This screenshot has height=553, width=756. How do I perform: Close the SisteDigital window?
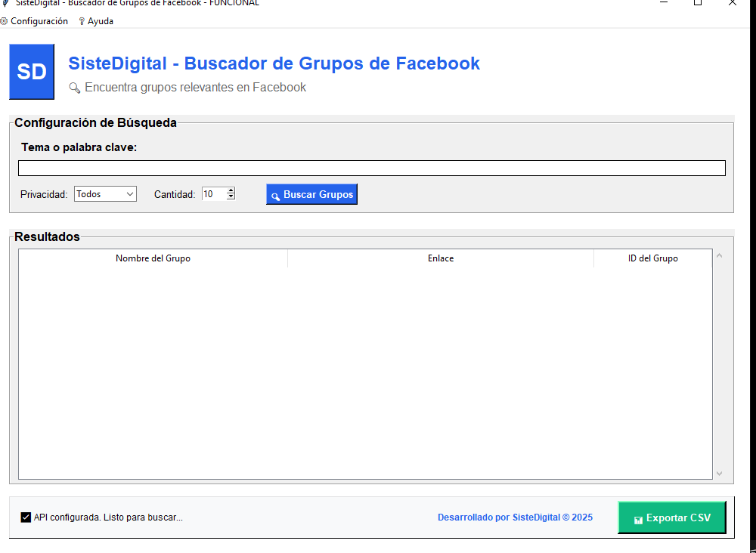(x=733, y=3)
